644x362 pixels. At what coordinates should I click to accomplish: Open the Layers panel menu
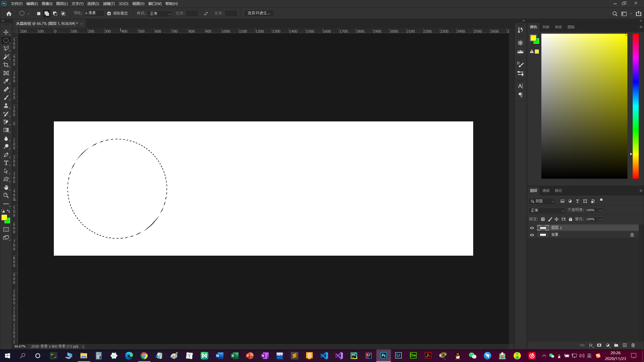[x=641, y=191]
